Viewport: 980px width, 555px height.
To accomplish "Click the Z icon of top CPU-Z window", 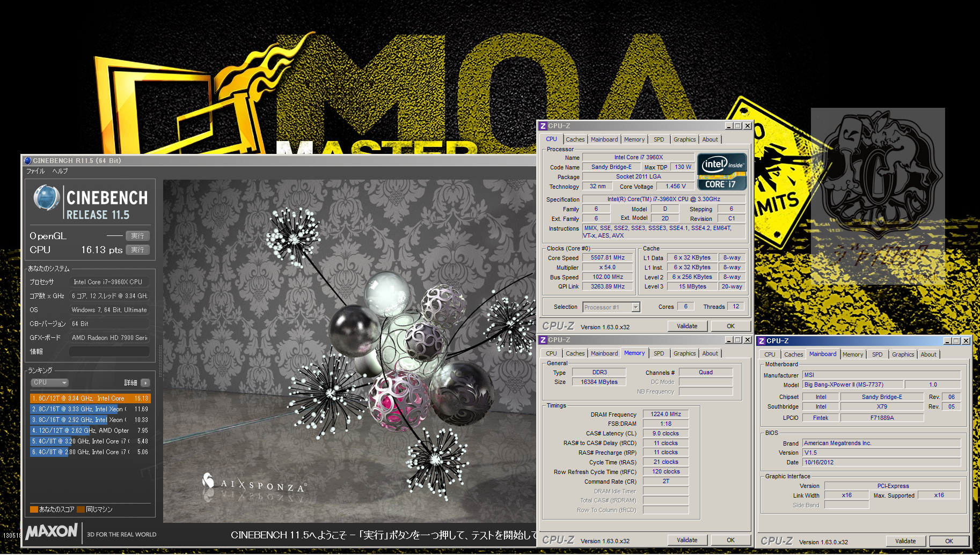I will pos(543,126).
